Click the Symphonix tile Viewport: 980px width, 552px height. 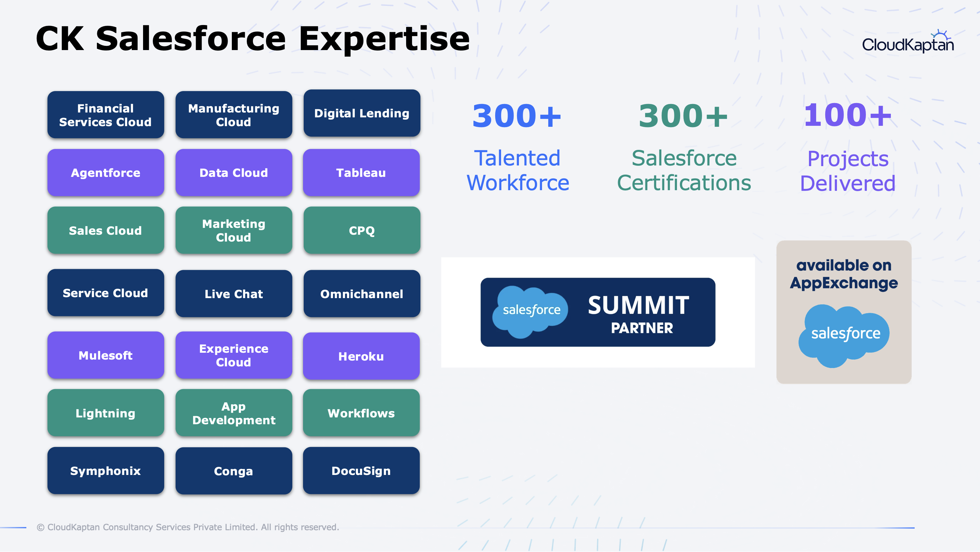click(x=106, y=471)
